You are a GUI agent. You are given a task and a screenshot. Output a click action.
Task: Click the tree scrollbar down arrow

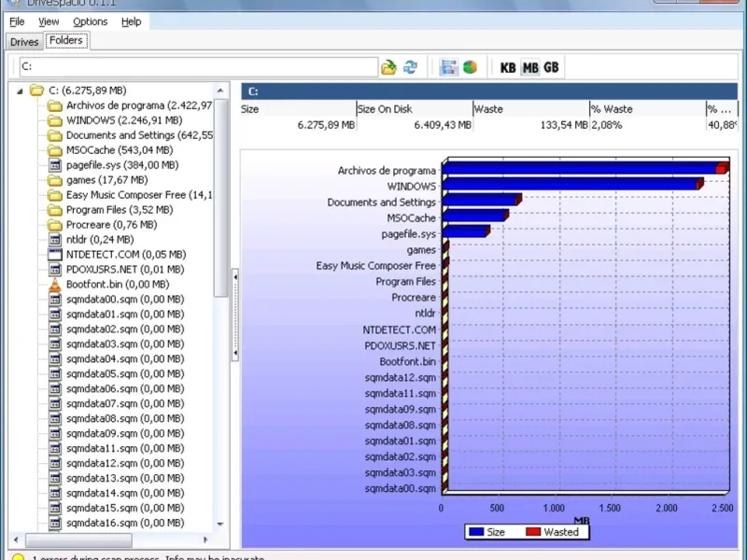pos(221,525)
